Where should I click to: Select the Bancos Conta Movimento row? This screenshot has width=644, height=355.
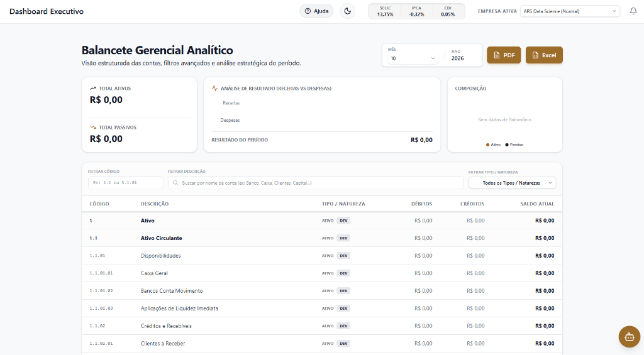322,291
